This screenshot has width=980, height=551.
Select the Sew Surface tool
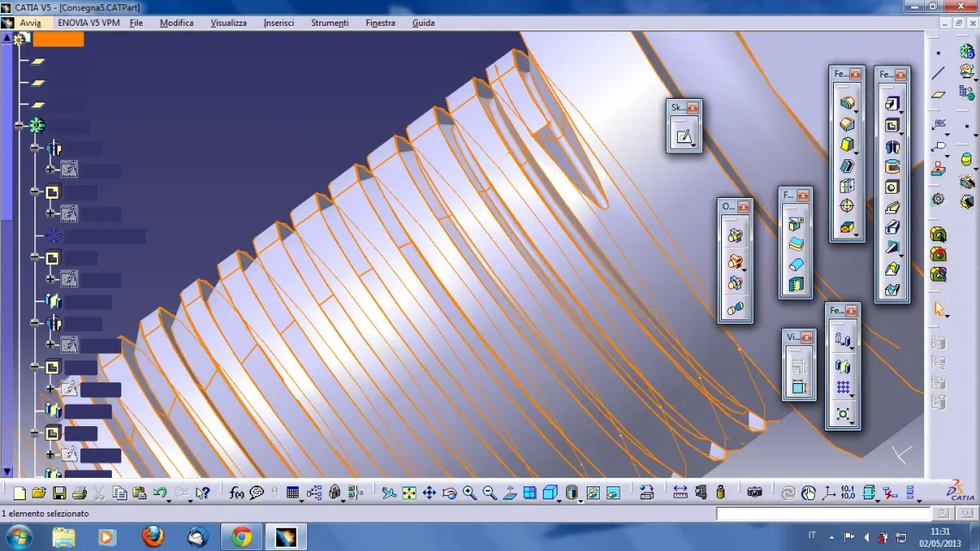795,285
